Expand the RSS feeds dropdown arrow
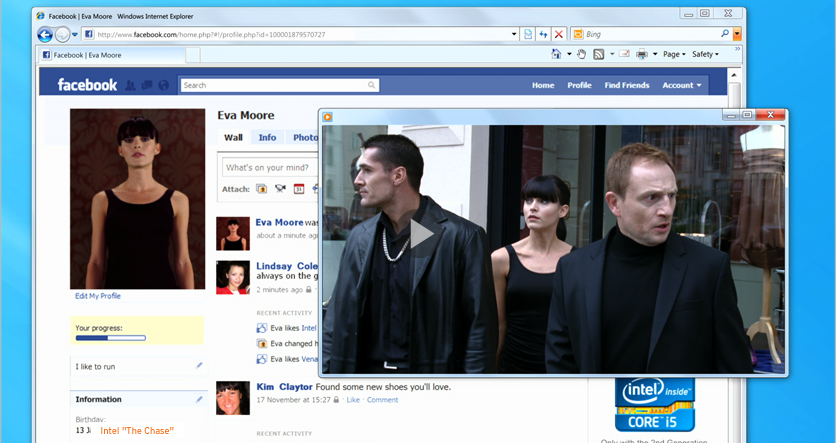Image resolution: width=836 pixels, height=443 pixels. pos(612,54)
